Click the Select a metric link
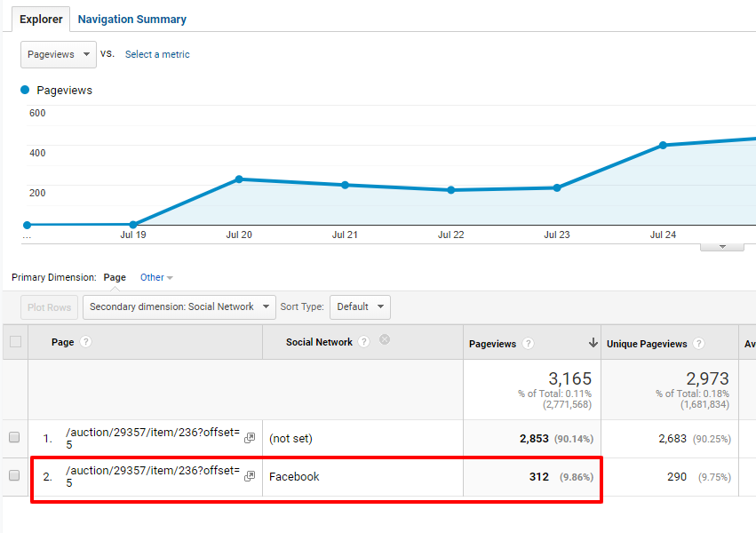Screen dimensions: 756x533 pos(156,54)
